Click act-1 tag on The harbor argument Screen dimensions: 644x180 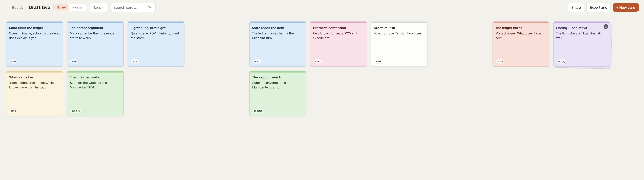pyautogui.click(x=74, y=61)
